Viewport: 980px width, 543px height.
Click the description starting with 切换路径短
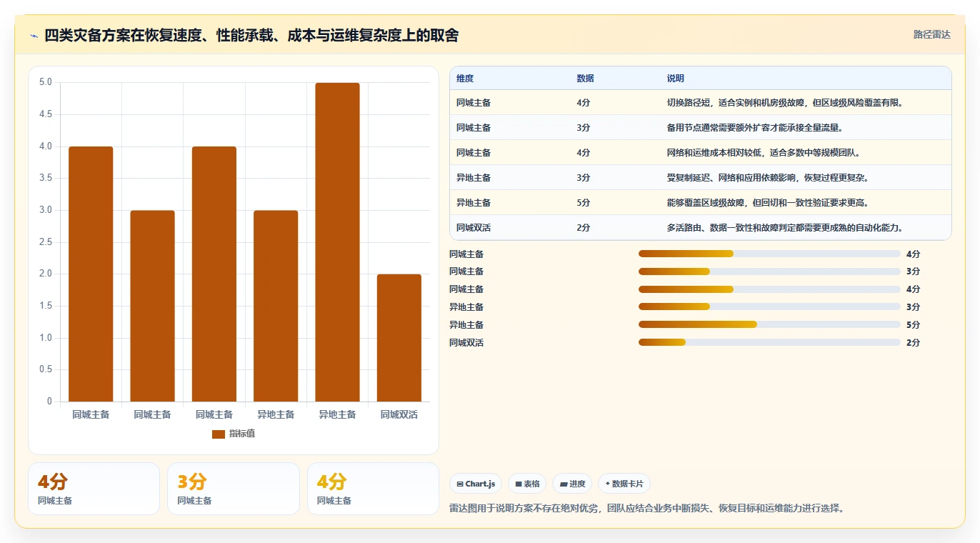[x=785, y=103]
